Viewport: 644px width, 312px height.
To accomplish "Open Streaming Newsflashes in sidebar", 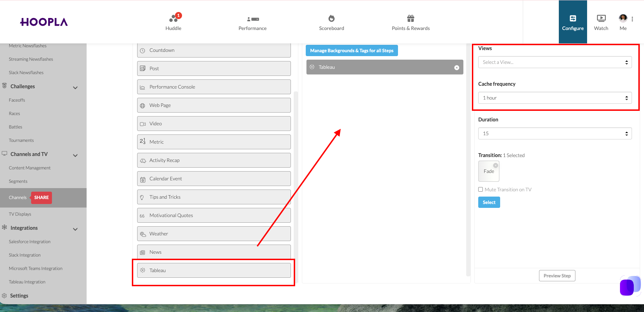I will (31, 59).
